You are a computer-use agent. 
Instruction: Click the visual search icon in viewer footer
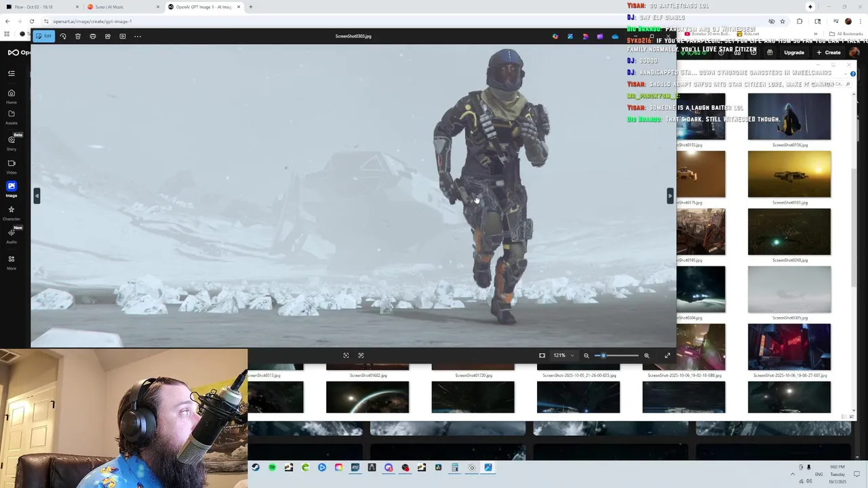click(x=361, y=355)
